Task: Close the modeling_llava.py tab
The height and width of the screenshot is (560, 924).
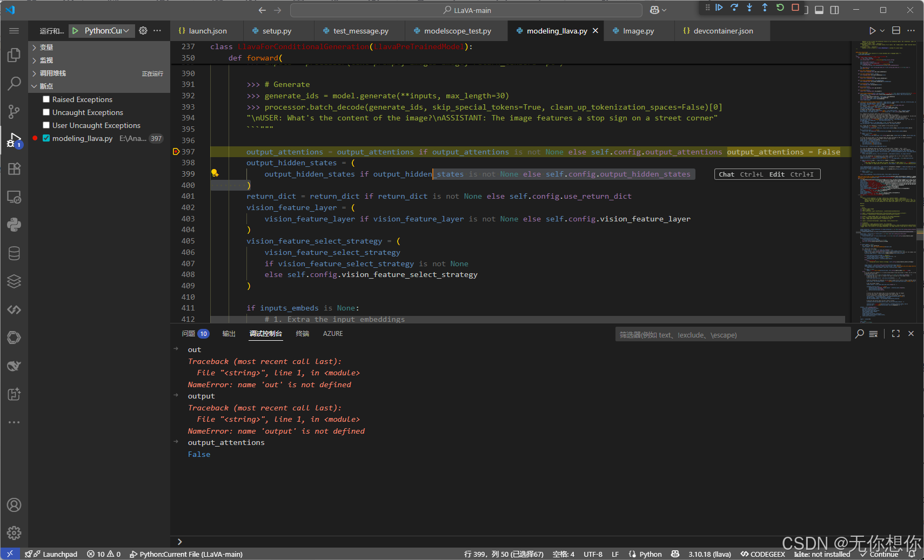Action: coord(595,31)
